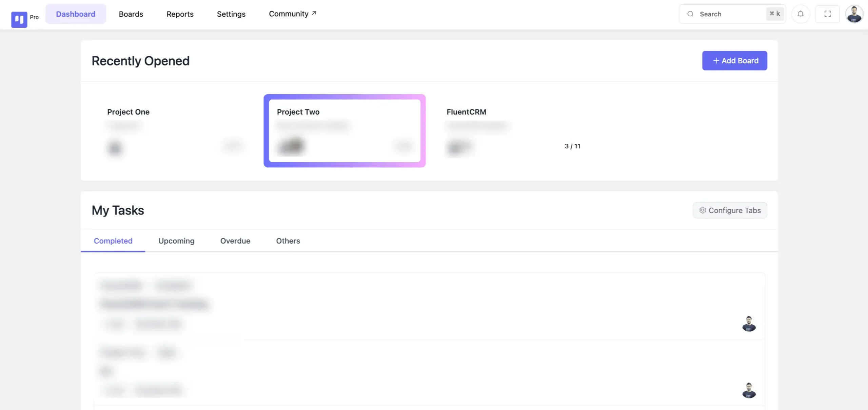Click the ⌘ k shortcut badge
The height and width of the screenshot is (410, 868).
pos(775,14)
